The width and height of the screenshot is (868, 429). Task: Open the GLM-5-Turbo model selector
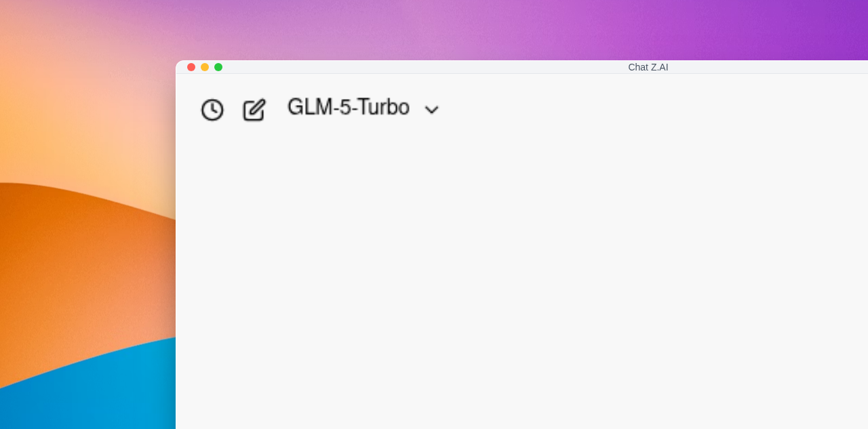pyautogui.click(x=363, y=108)
